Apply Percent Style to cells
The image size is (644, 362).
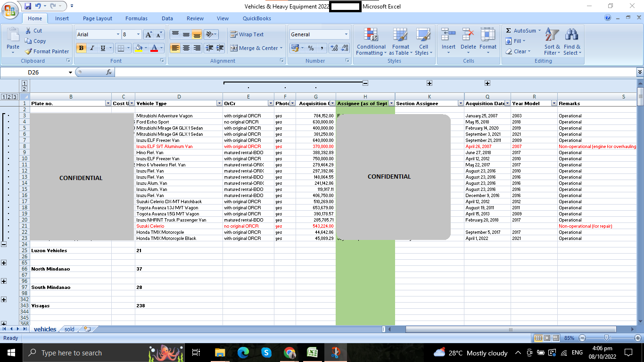point(311,48)
